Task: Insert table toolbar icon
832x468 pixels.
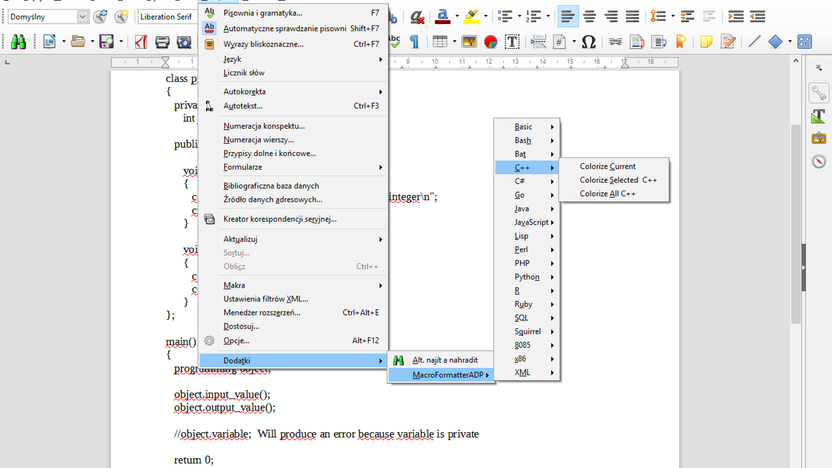Action: (439, 41)
